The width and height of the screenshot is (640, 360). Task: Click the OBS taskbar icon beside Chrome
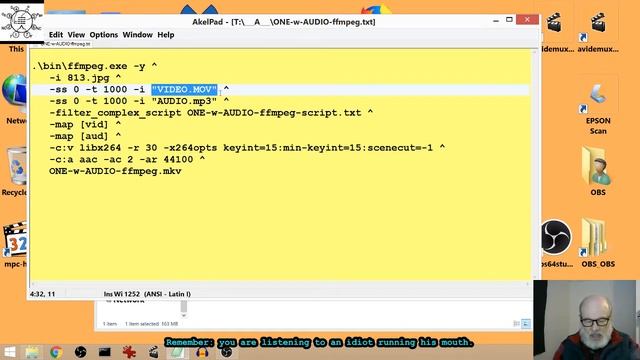tap(80, 352)
